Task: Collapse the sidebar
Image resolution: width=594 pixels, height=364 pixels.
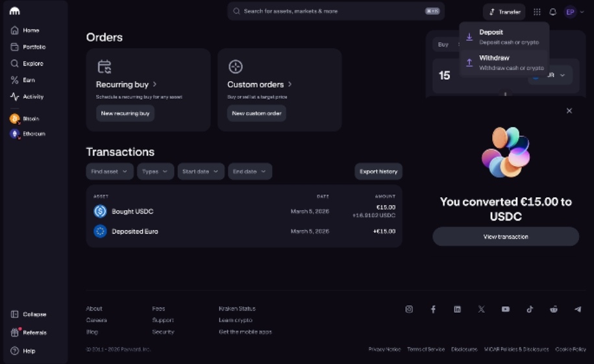Action: coord(29,314)
